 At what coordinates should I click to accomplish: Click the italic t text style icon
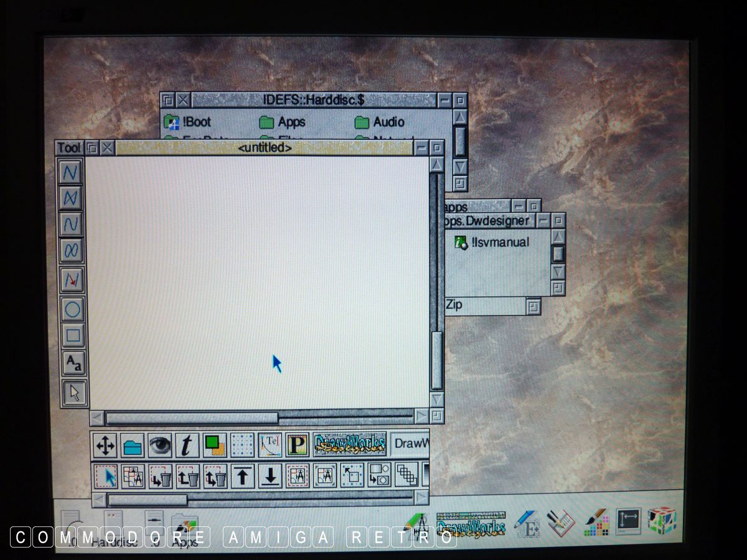tap(187, 446)
